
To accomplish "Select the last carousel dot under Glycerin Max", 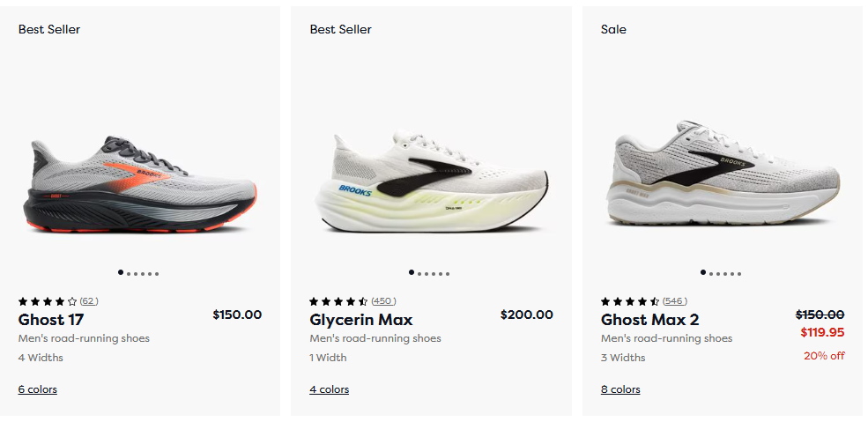I will coord(449,274).
